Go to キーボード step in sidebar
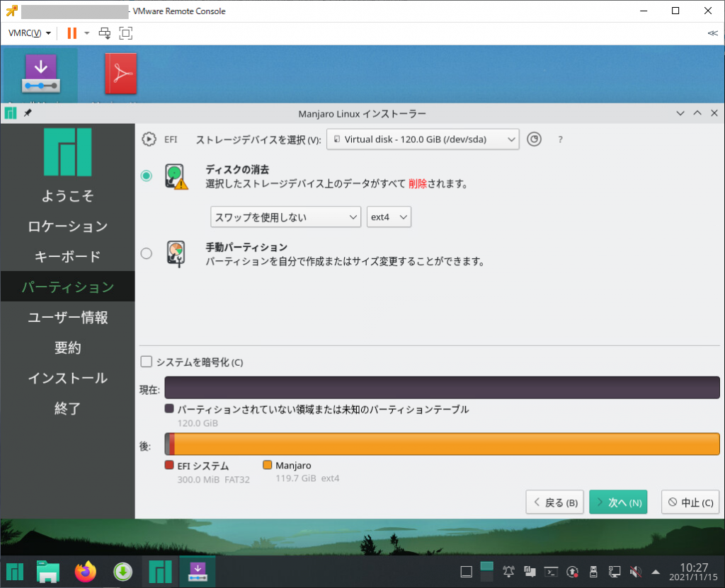The height and width of the screenshot is (588, 725). [67, 257]
